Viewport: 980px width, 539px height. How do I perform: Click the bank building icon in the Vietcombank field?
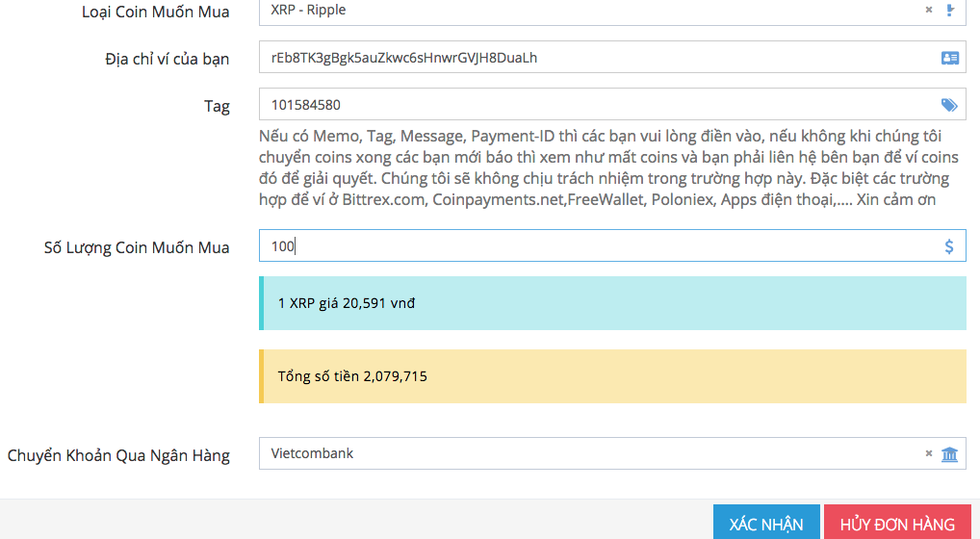[x=949, y=454]
